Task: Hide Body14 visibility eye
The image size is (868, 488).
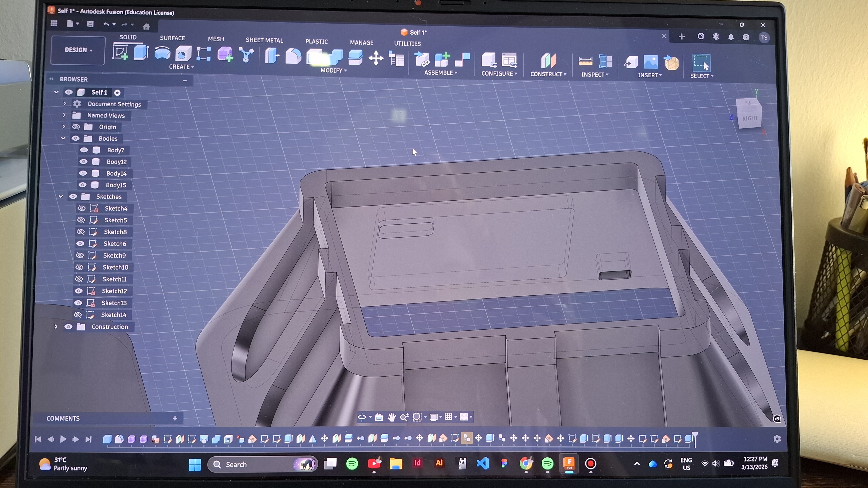Action: tap(83, 173)
